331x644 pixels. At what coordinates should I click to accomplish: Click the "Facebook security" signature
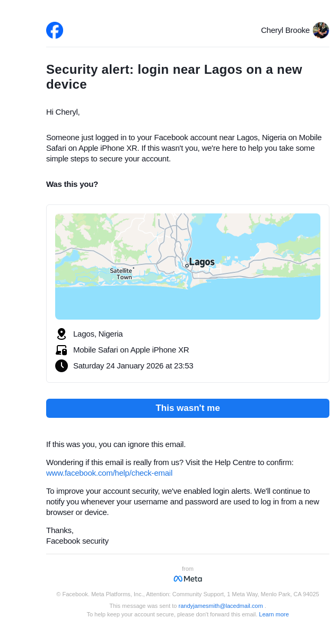(77, 541)
